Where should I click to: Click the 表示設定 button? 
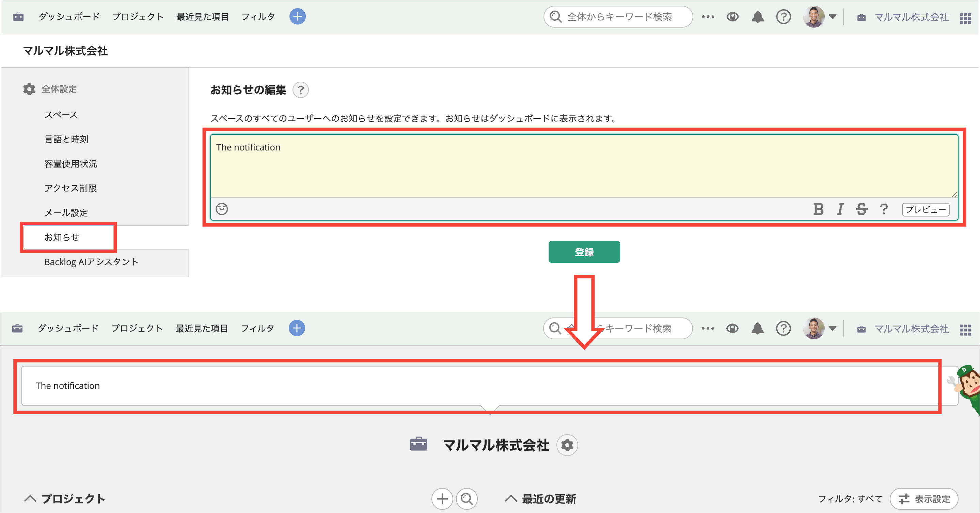tap(924, 499)
